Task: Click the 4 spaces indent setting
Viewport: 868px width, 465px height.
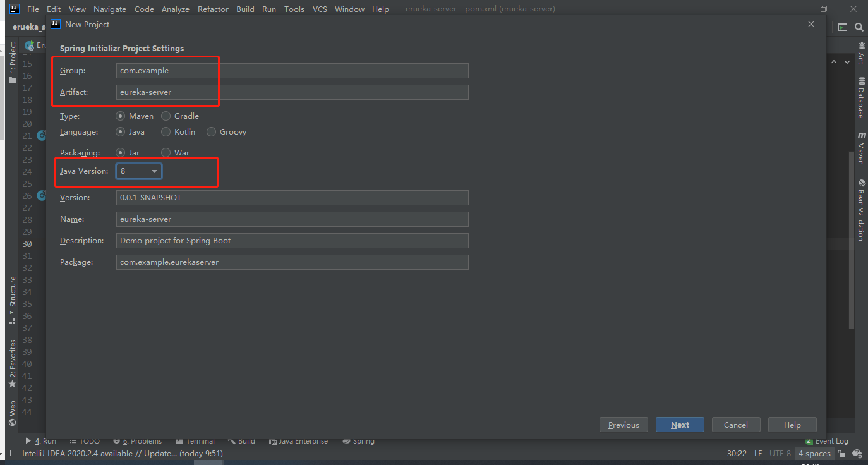Action: [x=814, y=454]
